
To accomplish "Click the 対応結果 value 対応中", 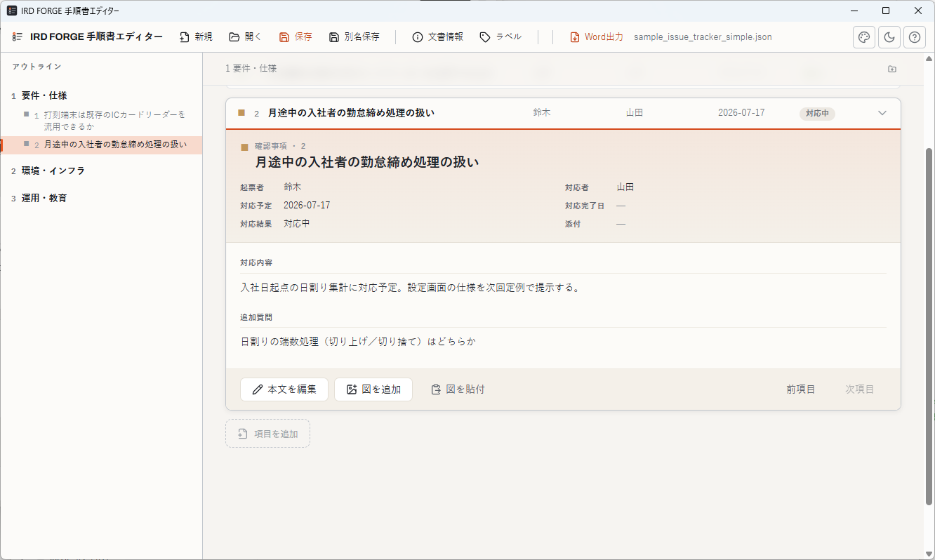I will [x=296, y=224].
